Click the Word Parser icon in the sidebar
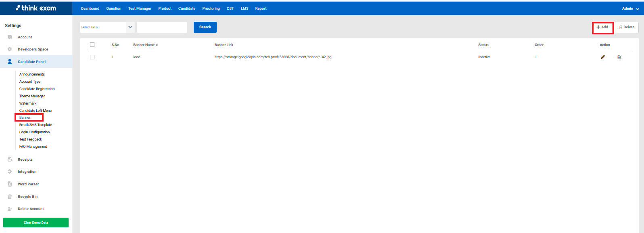The image size is (644, 233). [x=10, y=184]
